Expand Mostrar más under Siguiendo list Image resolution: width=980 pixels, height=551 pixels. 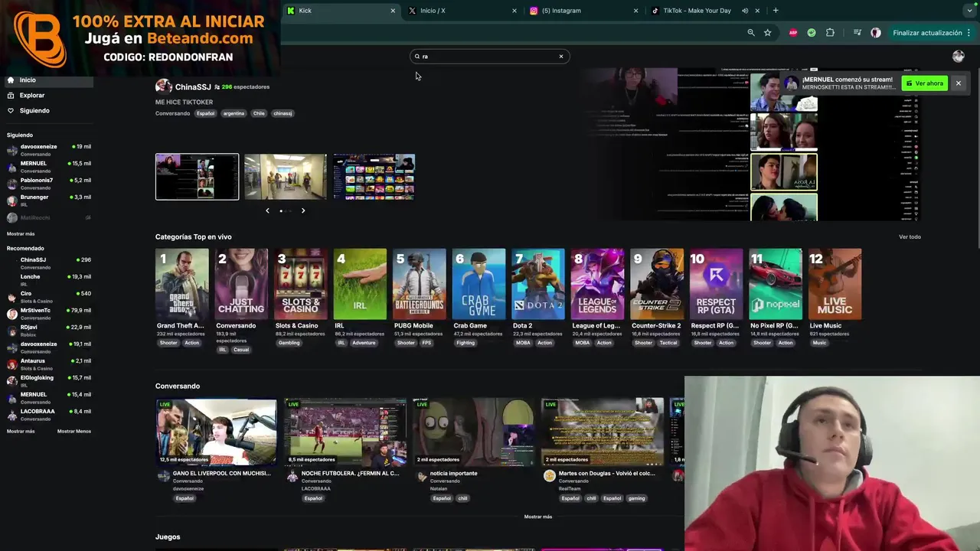[x=21, y=234]
